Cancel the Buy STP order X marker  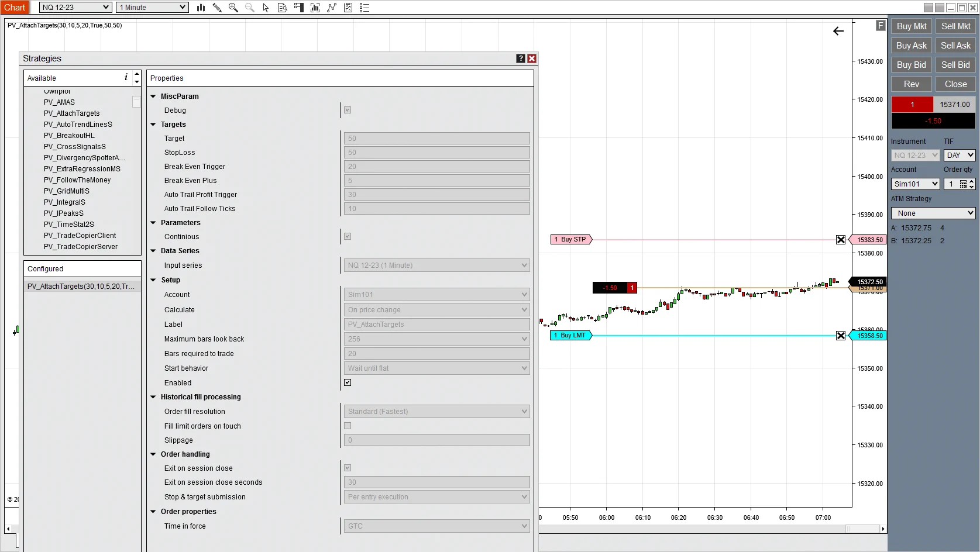pos(841,240)
